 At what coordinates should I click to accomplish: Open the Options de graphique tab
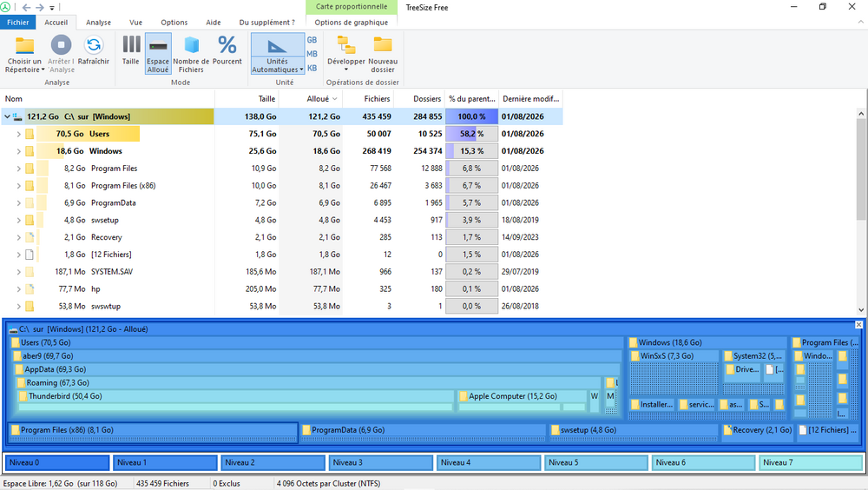tap(351, 23)
